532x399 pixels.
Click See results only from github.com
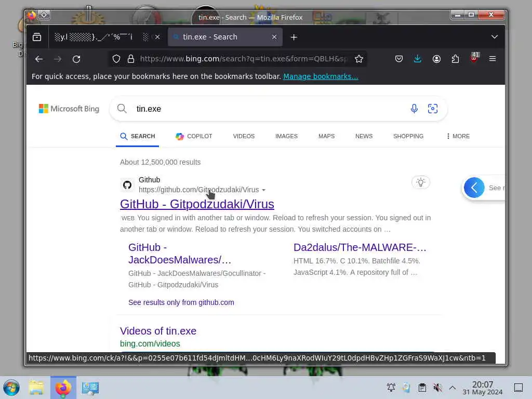click(x=181, y=302)
